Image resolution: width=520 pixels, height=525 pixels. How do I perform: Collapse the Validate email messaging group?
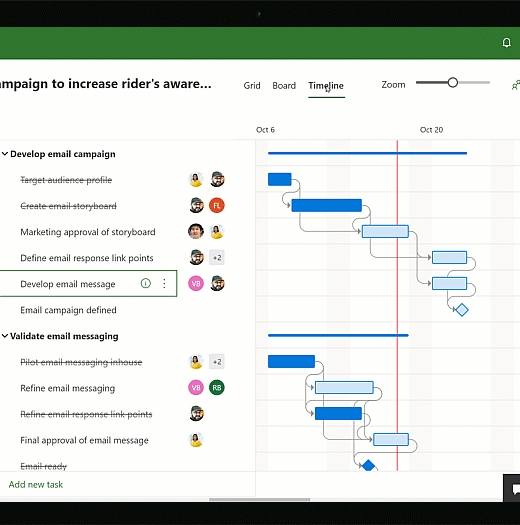[x=5, y=336]
